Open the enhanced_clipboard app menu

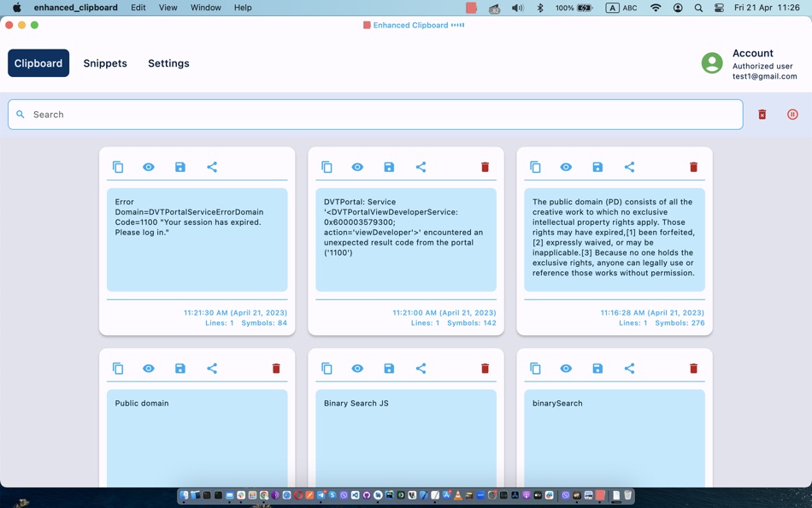[75, 8]
